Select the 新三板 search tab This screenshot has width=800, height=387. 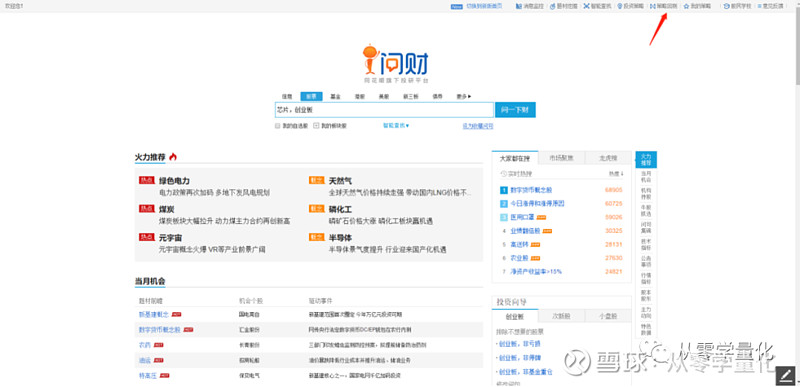point(411,96)
